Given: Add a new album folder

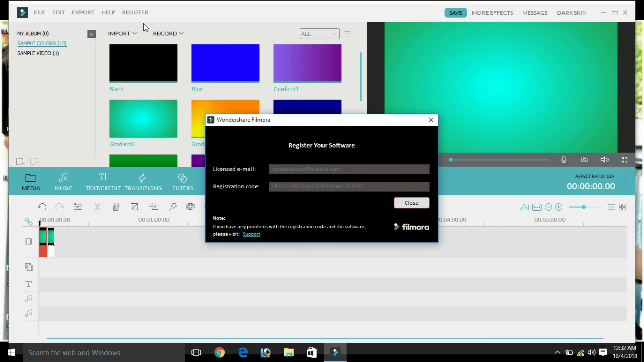Looking at the screenshot, I should tap(20, 161).
